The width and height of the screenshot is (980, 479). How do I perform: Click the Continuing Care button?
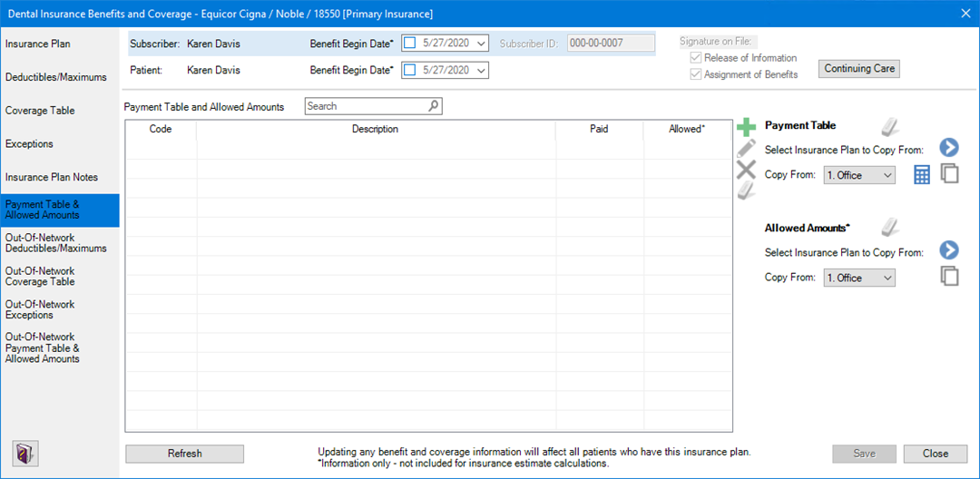click(x=858, y=69)
